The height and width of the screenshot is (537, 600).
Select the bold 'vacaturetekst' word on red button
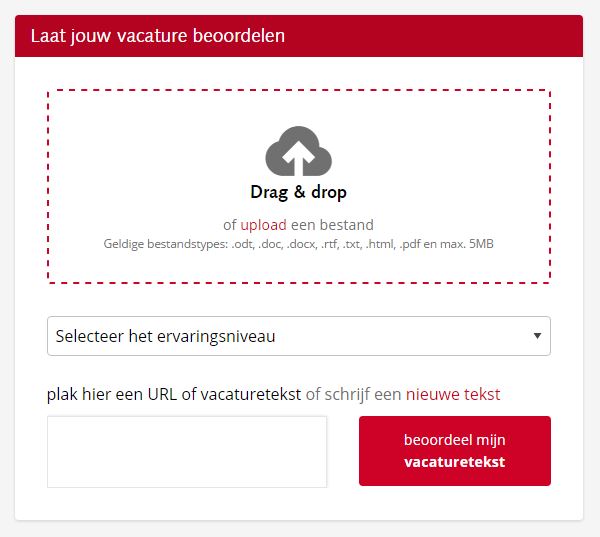pyautogui.click(x=455, y=462)
